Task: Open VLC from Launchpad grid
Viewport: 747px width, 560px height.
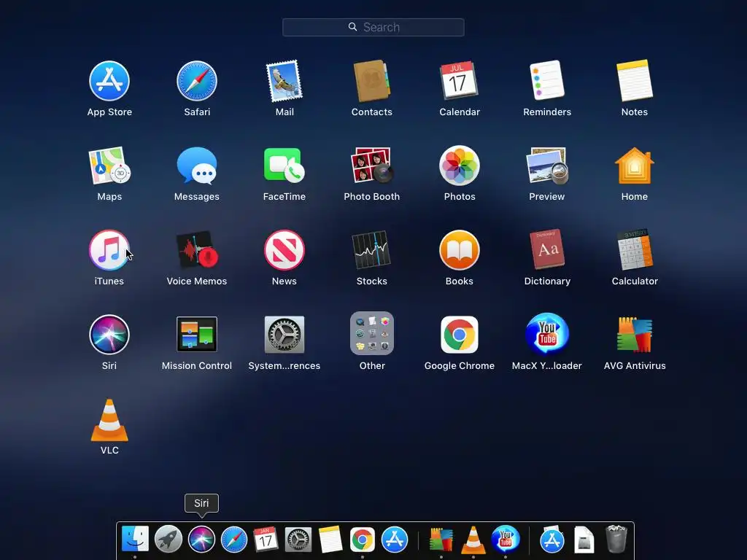Action: (109, 420)
